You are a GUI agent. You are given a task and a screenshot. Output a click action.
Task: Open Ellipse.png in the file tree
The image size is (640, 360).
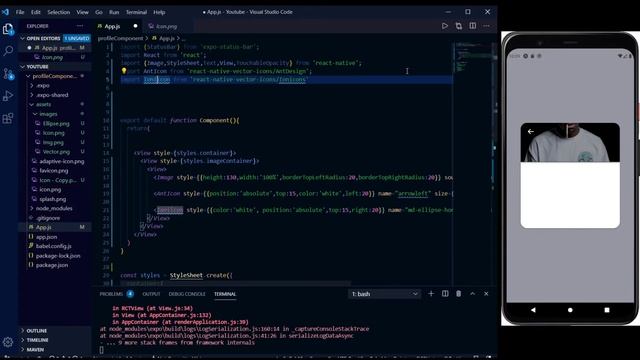coord(56,123)
